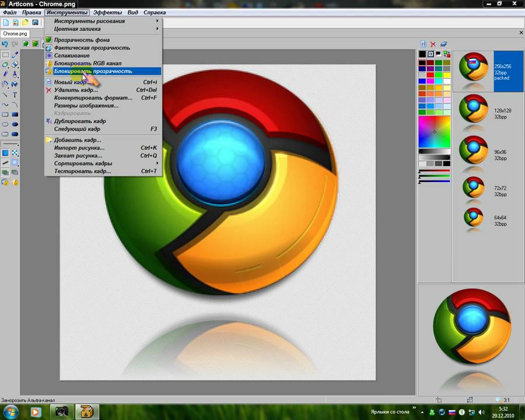Click the Save floppy disk icon
The image size is (525, 420).
35,22
